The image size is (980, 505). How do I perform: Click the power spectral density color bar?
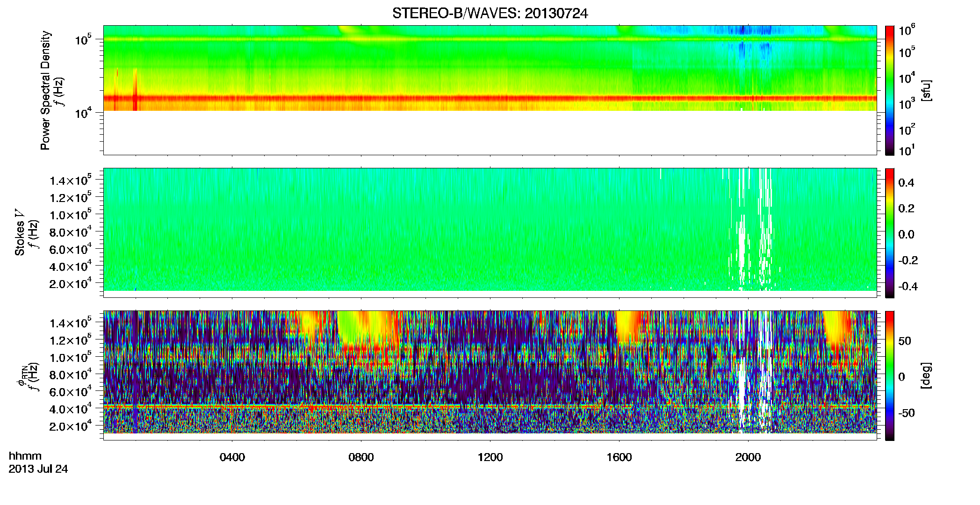pyautogui.click(x=890, y=90)
